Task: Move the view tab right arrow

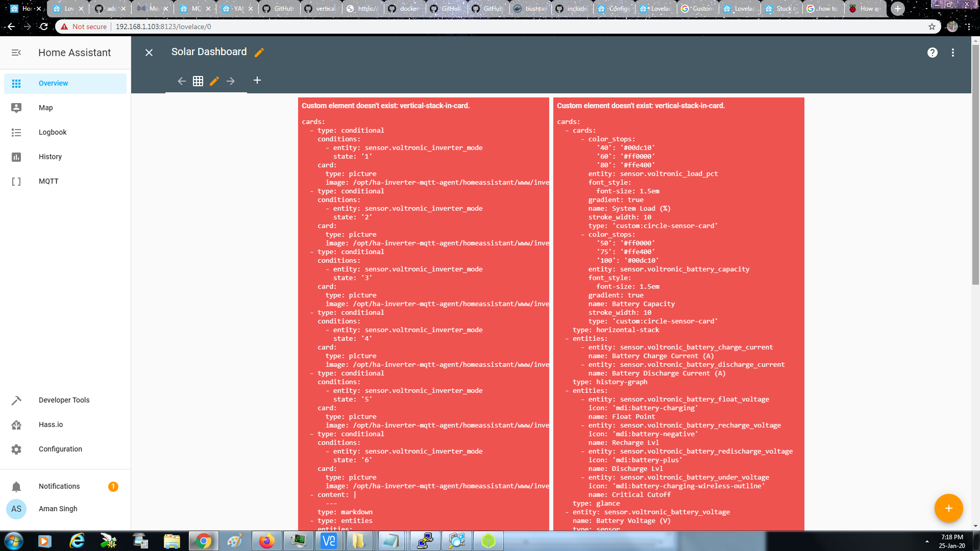Action: (231, 81)
